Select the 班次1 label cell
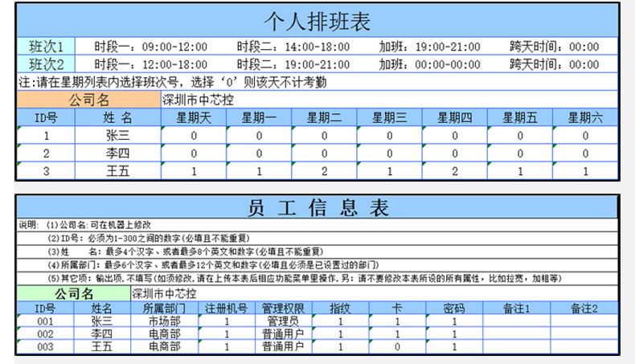 46,47
